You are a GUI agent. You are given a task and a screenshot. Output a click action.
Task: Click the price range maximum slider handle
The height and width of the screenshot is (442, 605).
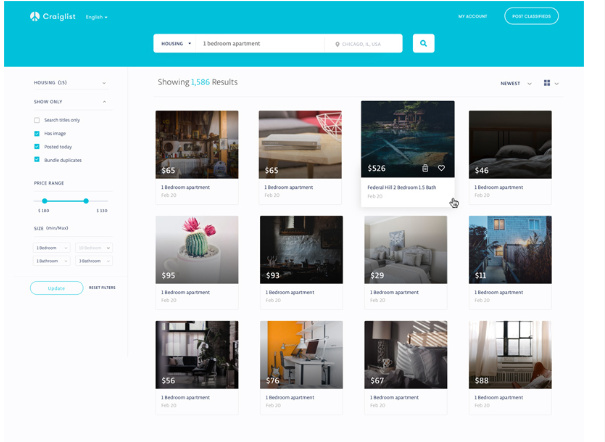click(x=86, y=201)
